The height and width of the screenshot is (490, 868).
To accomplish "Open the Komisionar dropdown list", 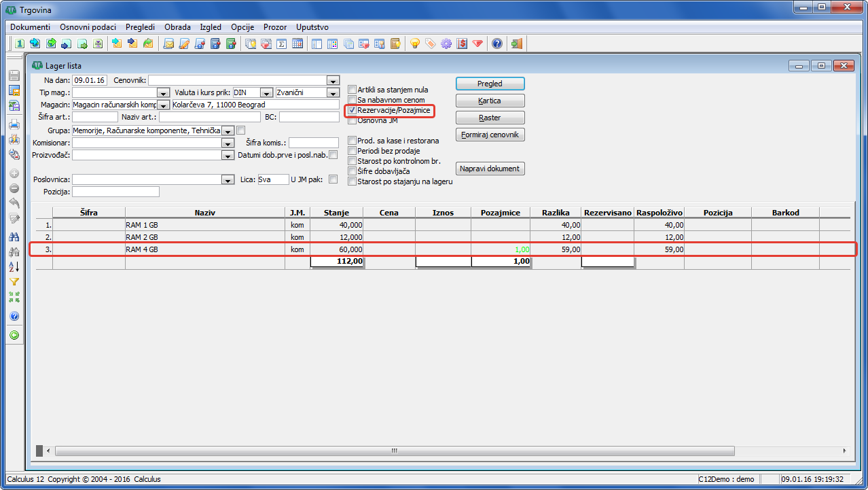I will point(228,143).
